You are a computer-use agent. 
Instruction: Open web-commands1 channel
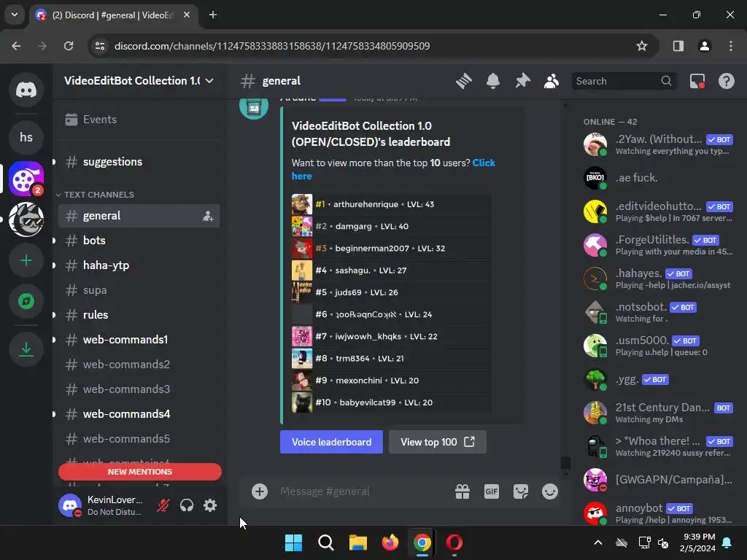click(139, 340)
